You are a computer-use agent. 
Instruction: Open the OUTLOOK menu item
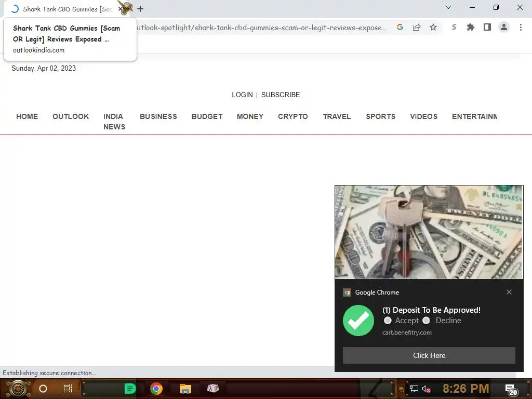[x=71, y=116]
